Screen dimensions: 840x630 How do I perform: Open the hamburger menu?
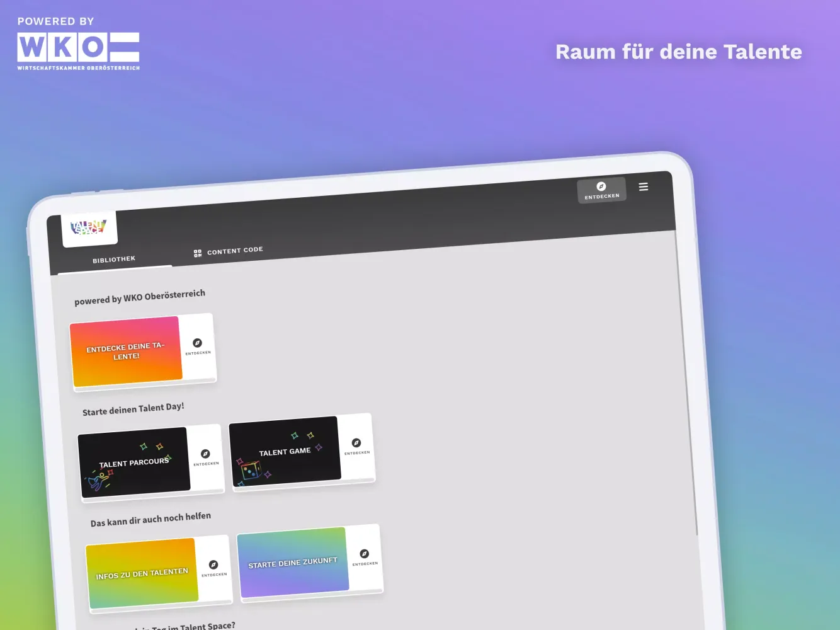click(x=643, y=186)
